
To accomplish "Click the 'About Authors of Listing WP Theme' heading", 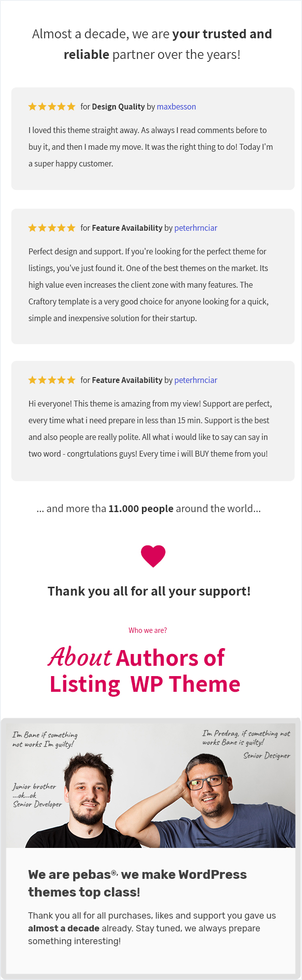I will click(145, 671).
